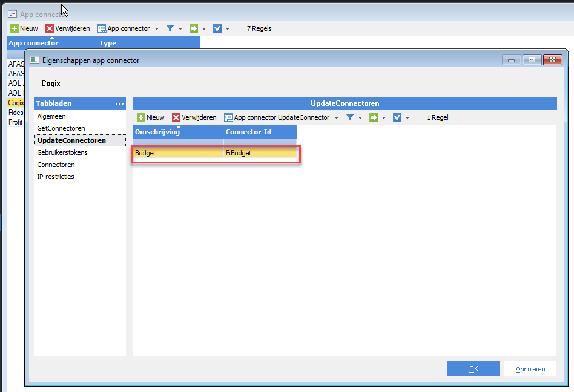This screenshot has height=392, width=574.
Task: Click the Annuleren button
Action: pyautogui.click(x=530, y=368)
